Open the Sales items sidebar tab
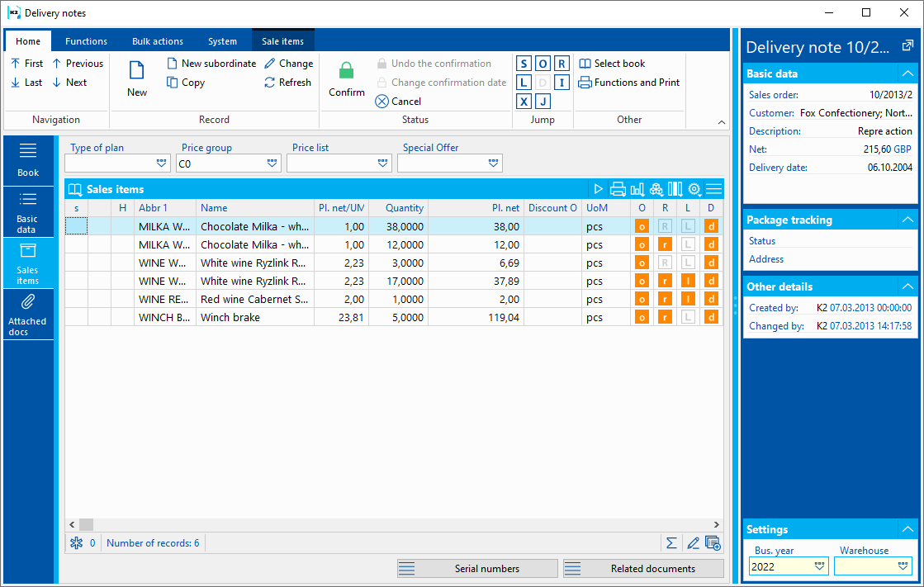The image size is (924, 587). pos(28,263)
